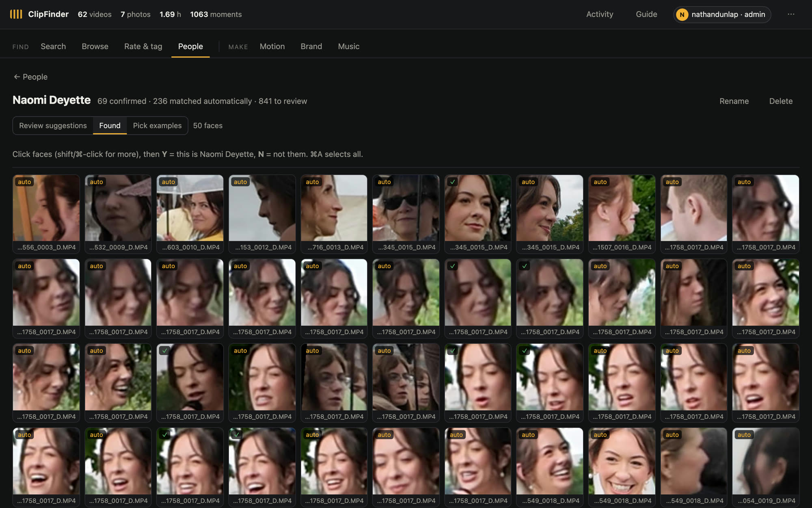Click the 1063 moments count

216,14
